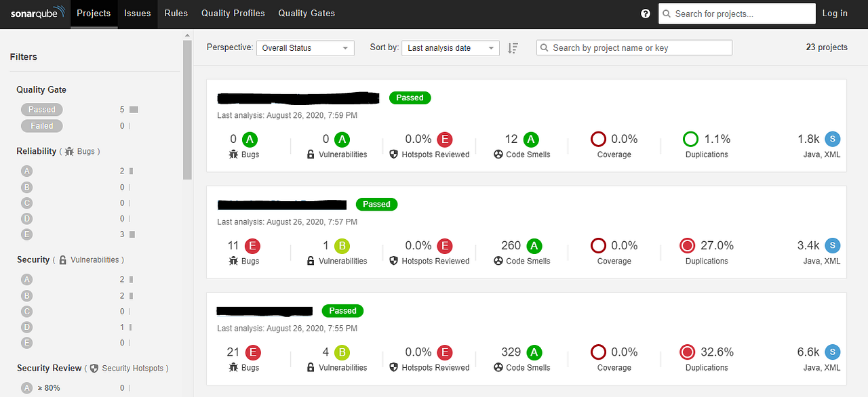This screenshot has width=868, height=397.
Task: Open the Quality Profiles page
Action: point(233,13)
